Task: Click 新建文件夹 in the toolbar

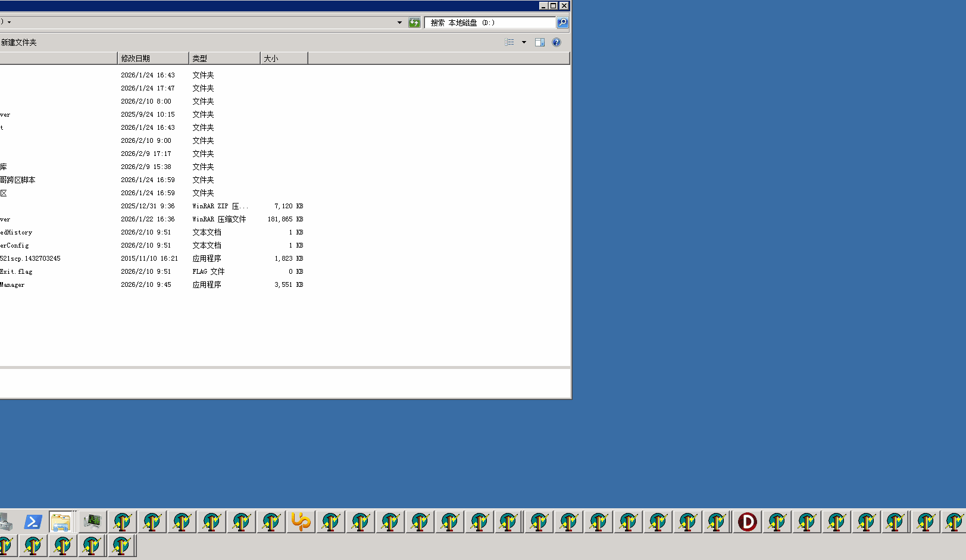Action: coord(19,42)
